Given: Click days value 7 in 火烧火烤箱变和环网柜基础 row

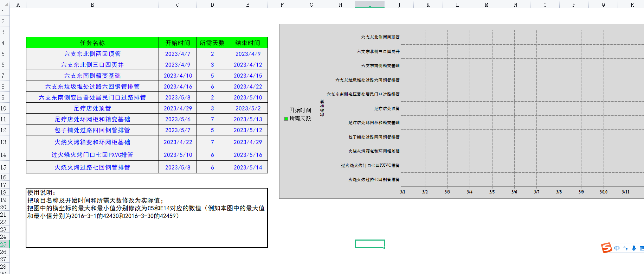Looking at the screenshot, I should pos(212,142).
